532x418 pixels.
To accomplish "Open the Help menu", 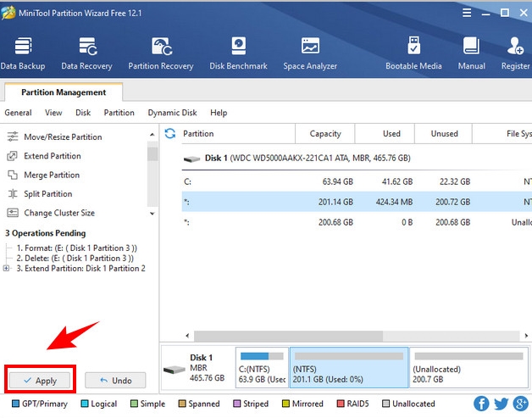I will pos(219,113).
